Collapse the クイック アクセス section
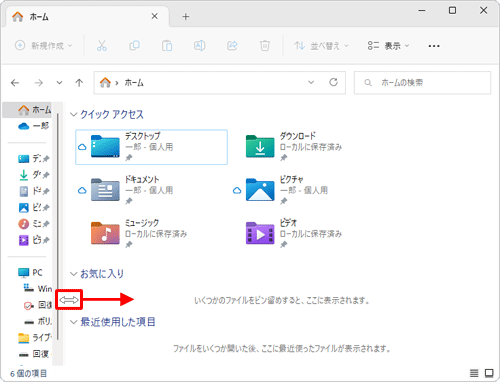 74,114
